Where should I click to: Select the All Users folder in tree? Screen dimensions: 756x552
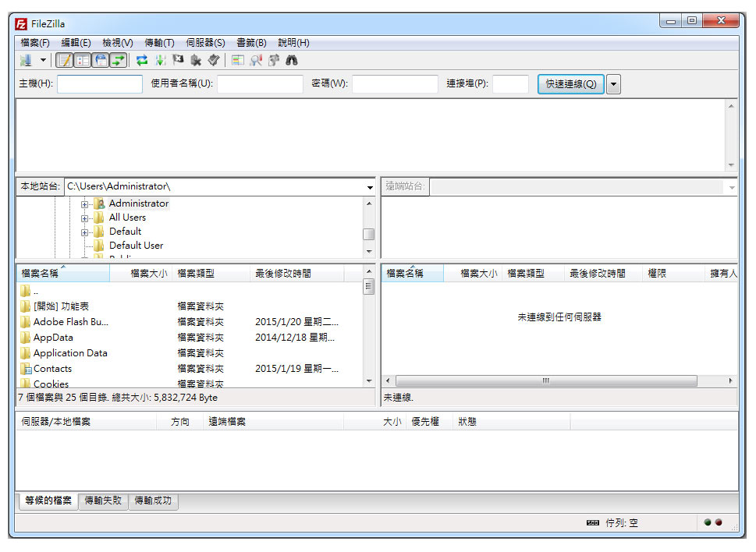pyautogui.click(x=127, y=218)
